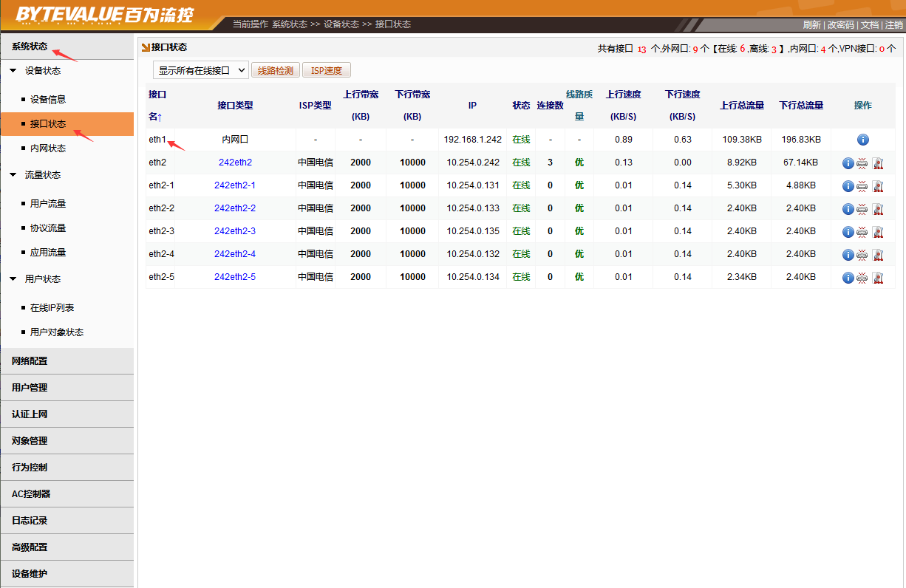Click broken-link disconnect icon for eth2-1

click(862, 186)
